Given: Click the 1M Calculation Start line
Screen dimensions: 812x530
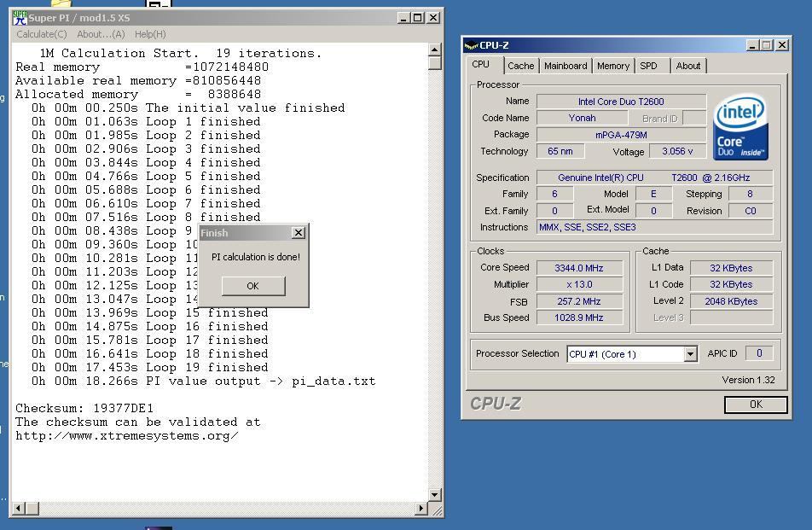Looking at the screenshot, I should pos(181,54).
